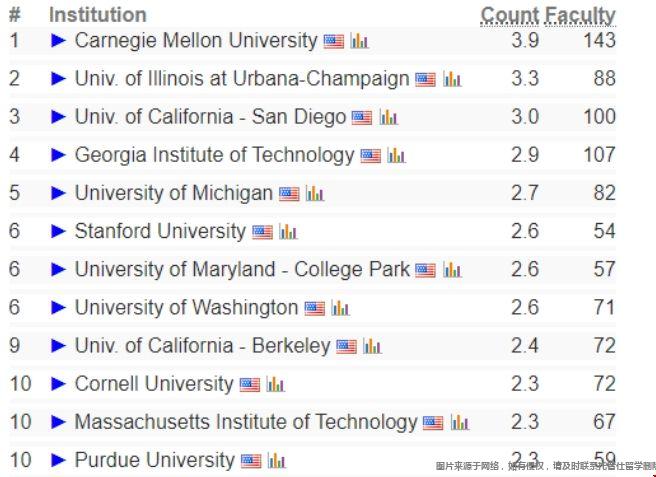Click Massachusetts Institute of Technology chart icon
Screen dimensions: 656x477
click(x=460, y=423)
